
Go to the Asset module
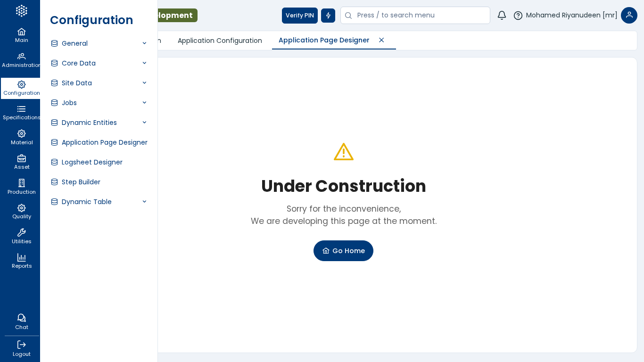tap(21, 162)
